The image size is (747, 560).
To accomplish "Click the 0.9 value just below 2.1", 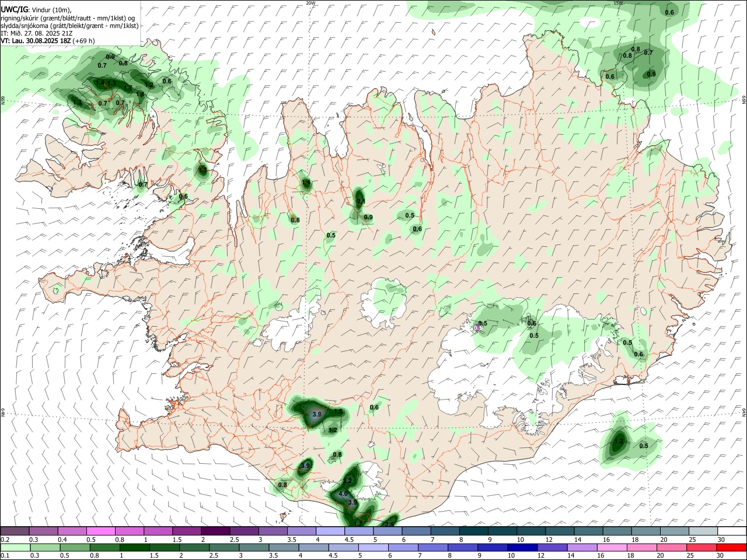I will pyautogui.click(x=368, y=218).
